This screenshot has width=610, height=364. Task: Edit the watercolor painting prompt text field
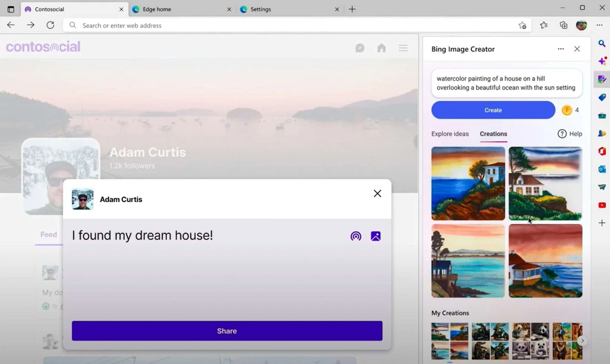pos(506,83)
